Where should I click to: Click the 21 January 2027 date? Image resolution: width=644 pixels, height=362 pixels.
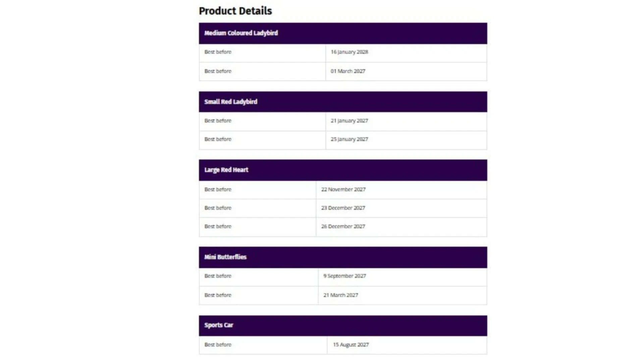(x=349, y=121)
